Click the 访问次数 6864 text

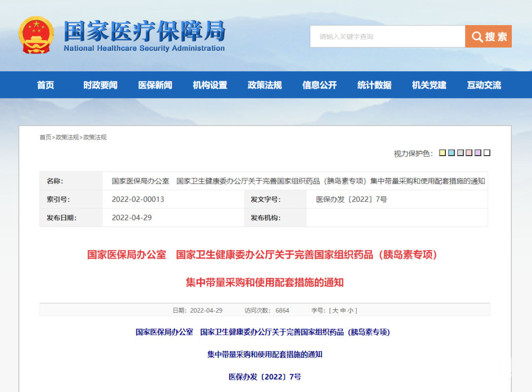click(266, 311)
